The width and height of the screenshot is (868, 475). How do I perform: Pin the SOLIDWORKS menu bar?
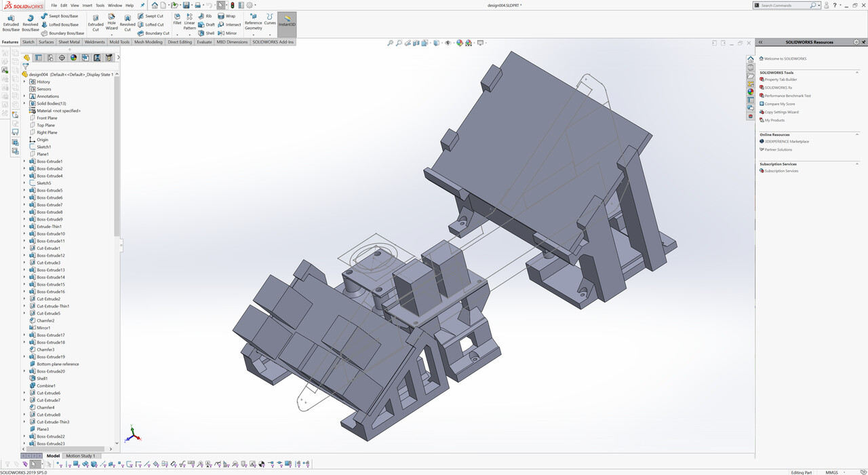pos(142,5)
